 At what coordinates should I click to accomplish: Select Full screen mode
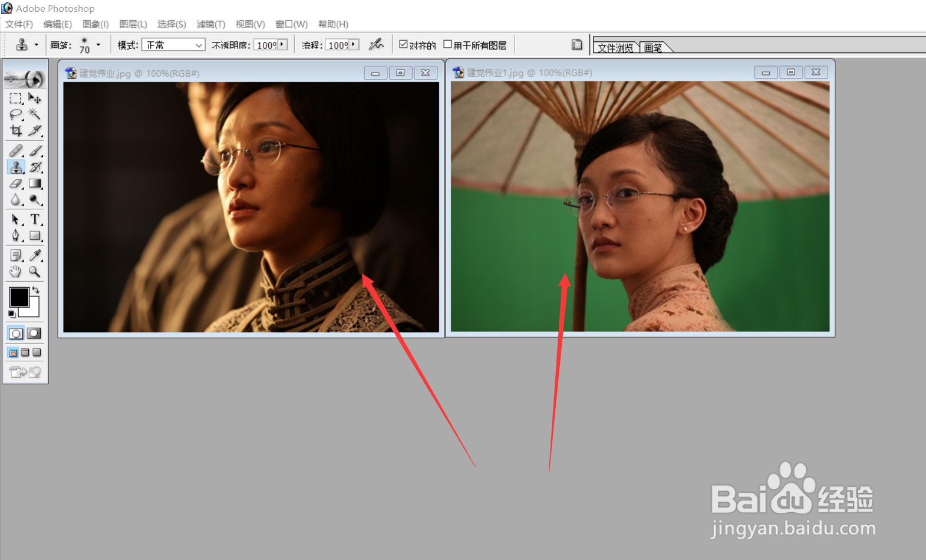click(37, 353)
